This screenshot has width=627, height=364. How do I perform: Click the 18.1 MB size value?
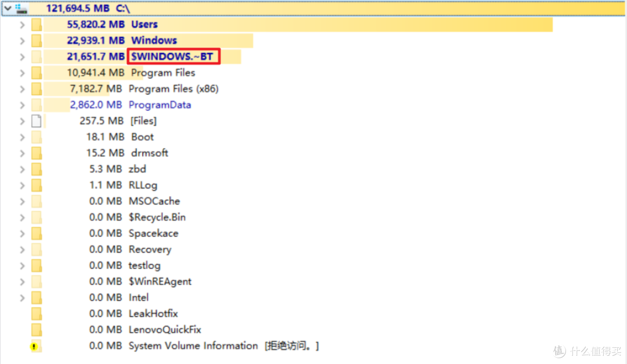point(105,137)
